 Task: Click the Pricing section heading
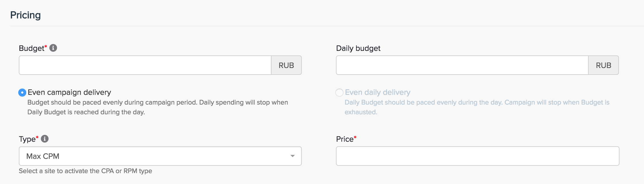click(x=26, y=15)
